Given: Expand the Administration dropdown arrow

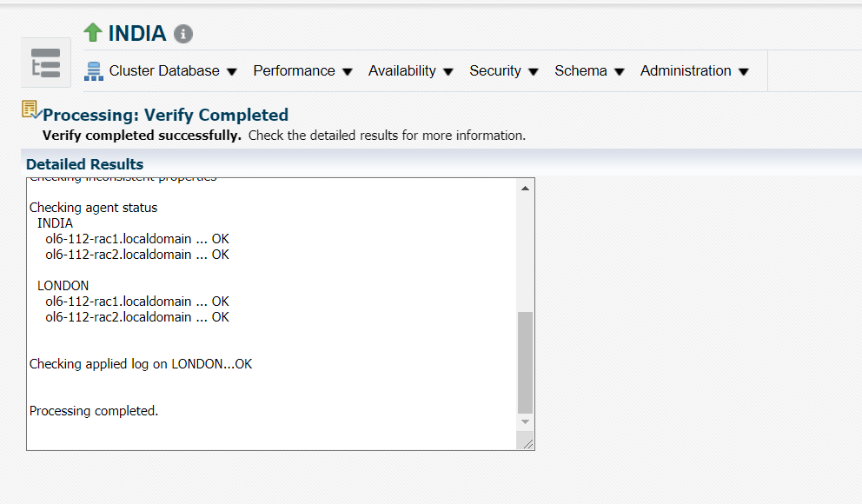Looking at the screenshot, I should pos(744,72).
